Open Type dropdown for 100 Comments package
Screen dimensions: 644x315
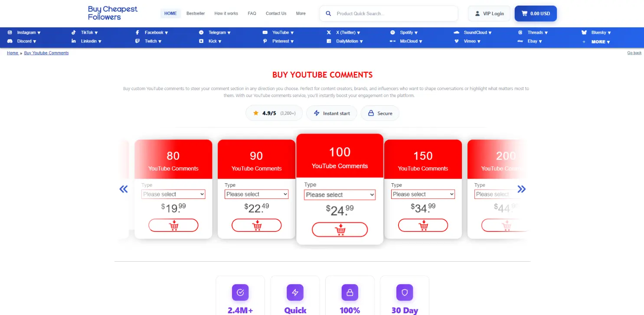340,195
